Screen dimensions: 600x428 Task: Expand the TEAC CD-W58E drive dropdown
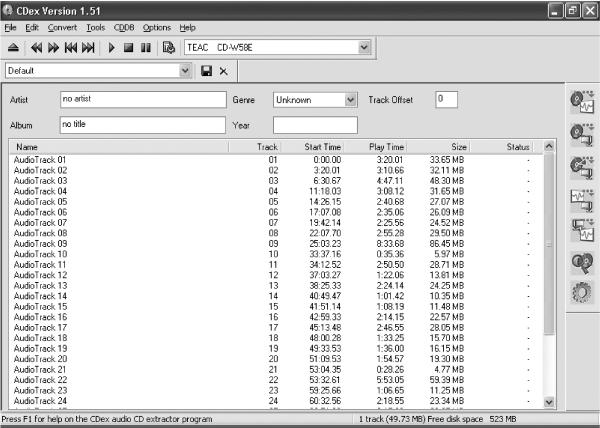pos(364,47)
